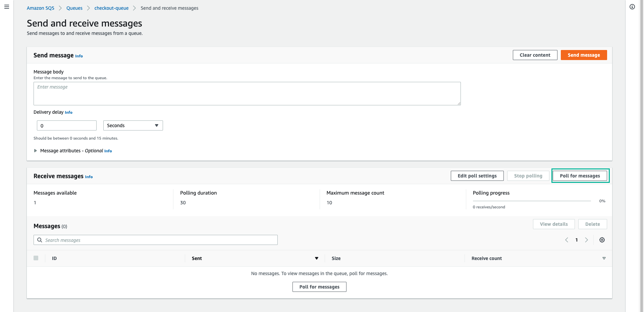The height and width of the screenshot is (312, 644).
Task: Click the 0 receives/second text
Action: pos(489,207)
